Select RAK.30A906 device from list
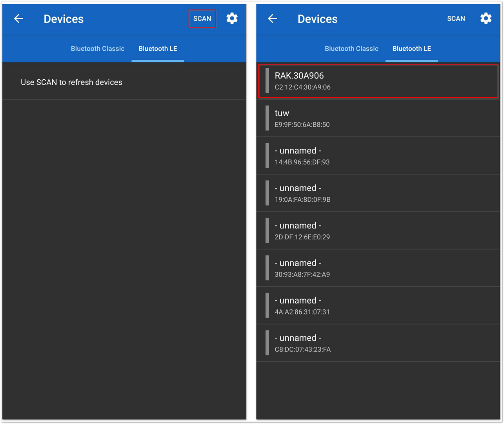Image resolution: width=504 pixels, height=424 pixels. [x=378, y=81]
